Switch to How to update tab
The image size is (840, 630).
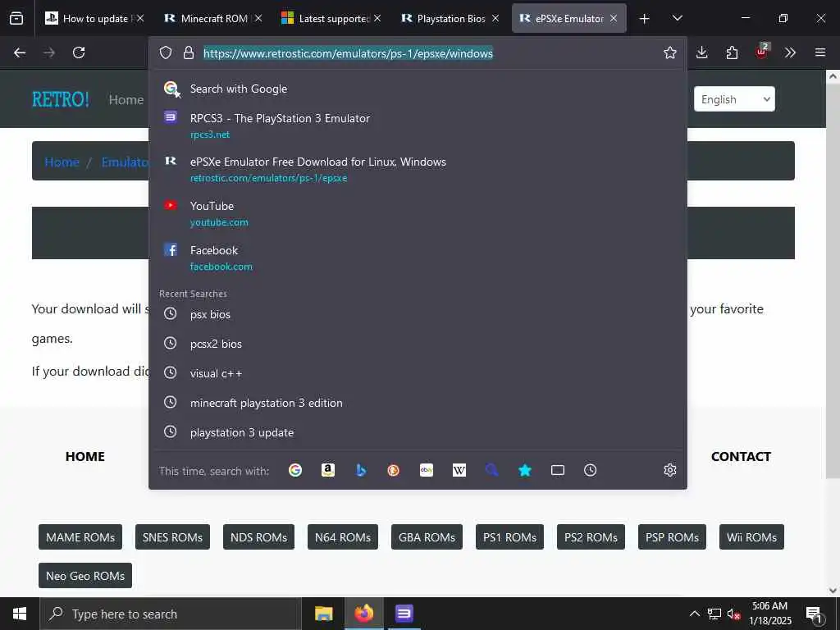click(x=95, y=19)
